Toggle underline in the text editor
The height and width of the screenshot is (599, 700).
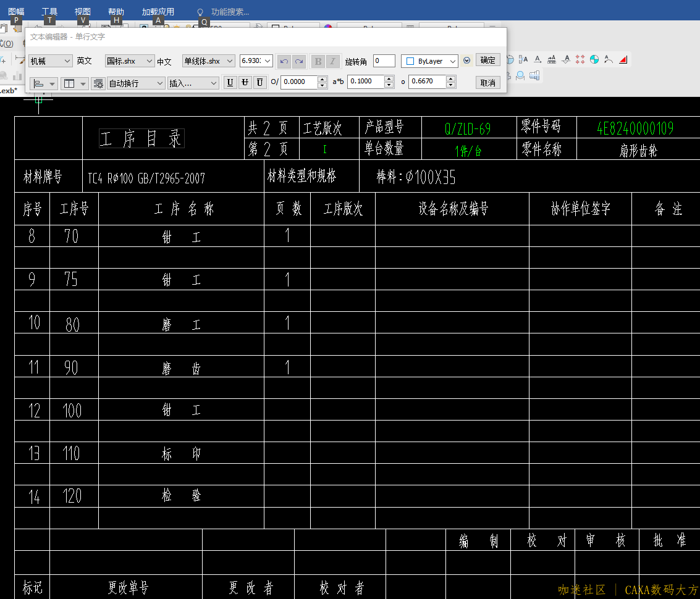230,82
